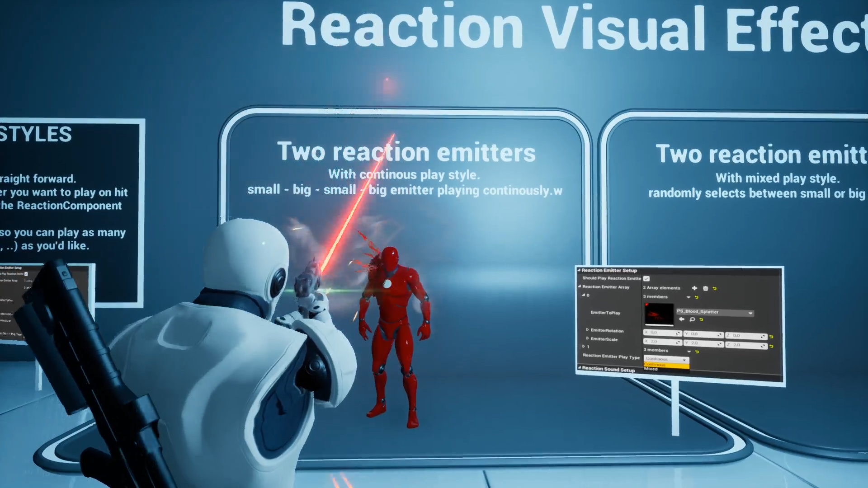Click the 'Two reaction emitters' heading on the center panel
Screen dimensions: 868x488
406,152
